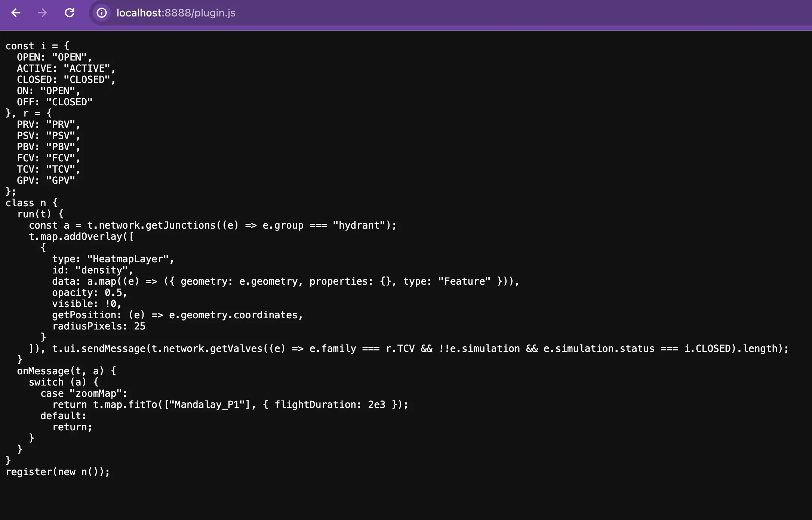Go back with the browser back arrow
The image size is (812, 520).
coord(16,13)
